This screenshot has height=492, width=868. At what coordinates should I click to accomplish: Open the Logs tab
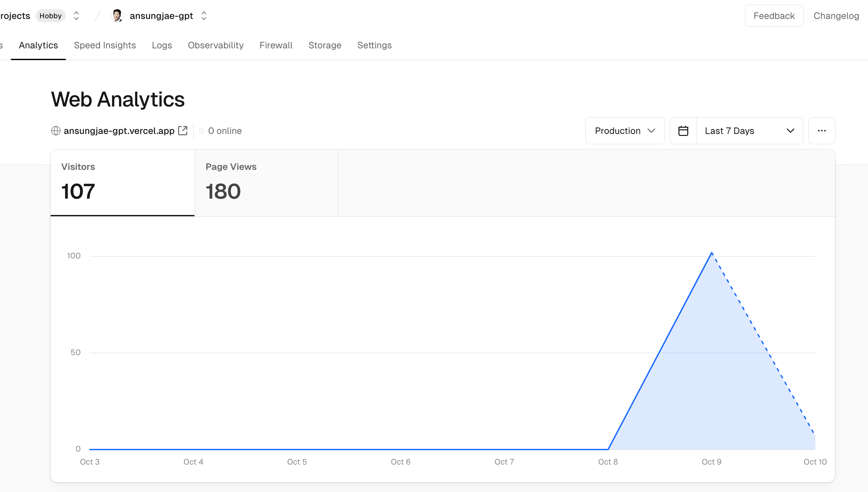coord(162,45)
